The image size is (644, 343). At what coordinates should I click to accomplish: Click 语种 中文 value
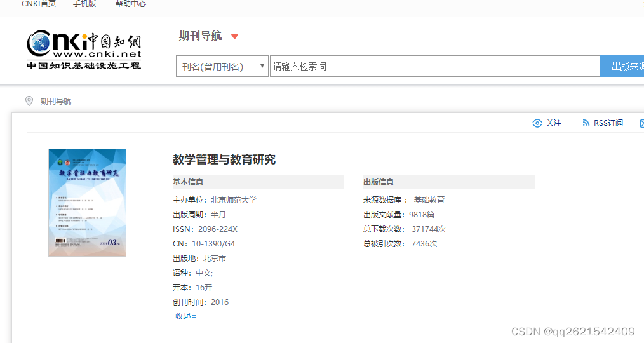point(204,273)
